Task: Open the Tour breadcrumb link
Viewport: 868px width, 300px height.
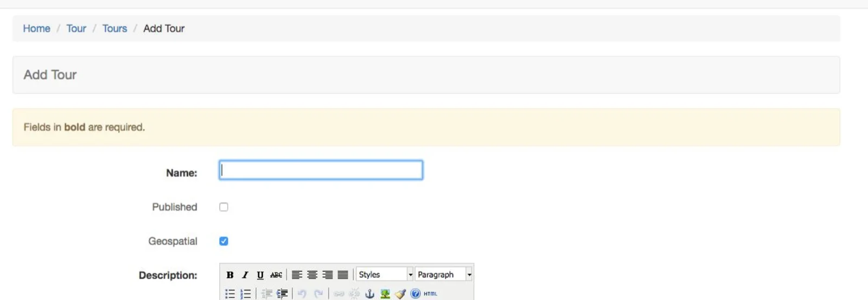Action: (76, 28)
